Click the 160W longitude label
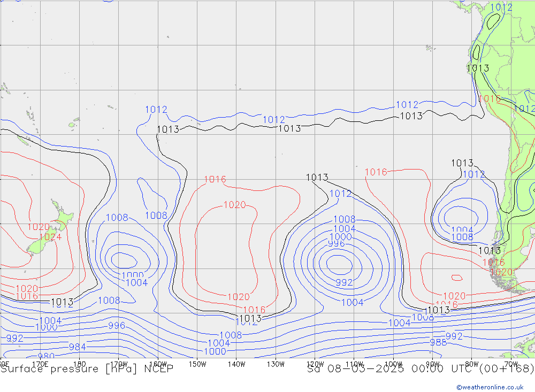The width and height of the screenshot is (535, 392). click(158, 364)
